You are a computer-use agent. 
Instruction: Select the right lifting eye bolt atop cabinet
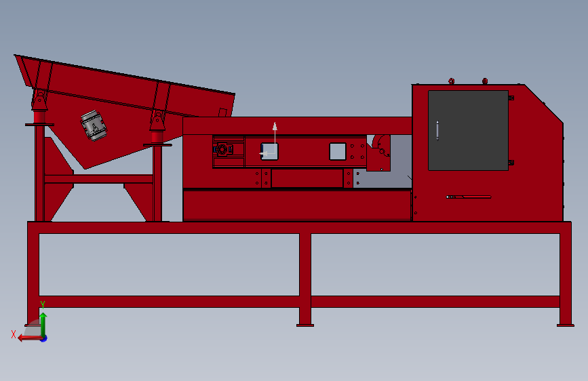point(485,81)
